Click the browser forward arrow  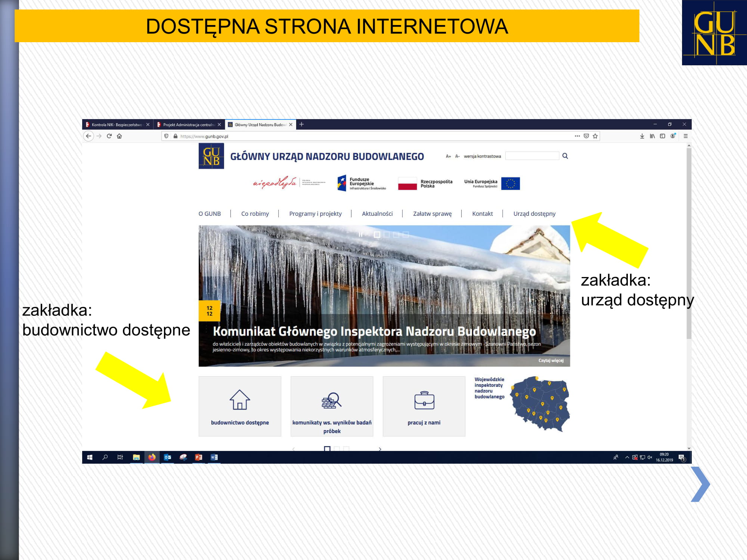[x=99, y=136]
